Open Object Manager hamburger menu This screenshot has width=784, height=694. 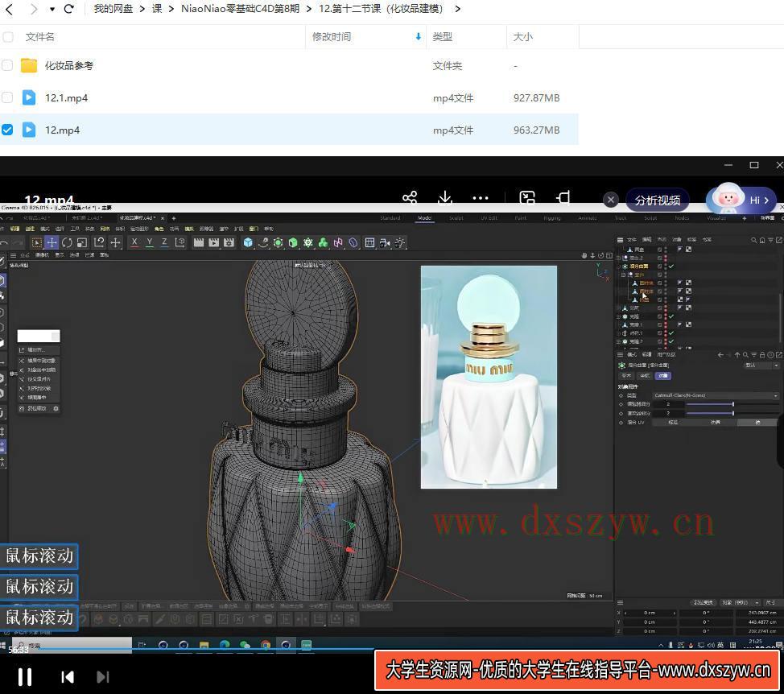point(620,240)
